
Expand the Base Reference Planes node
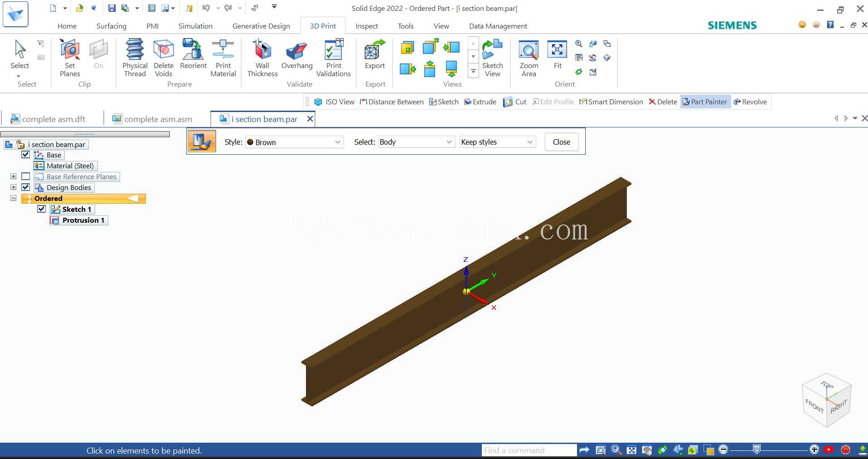(13, 176)
